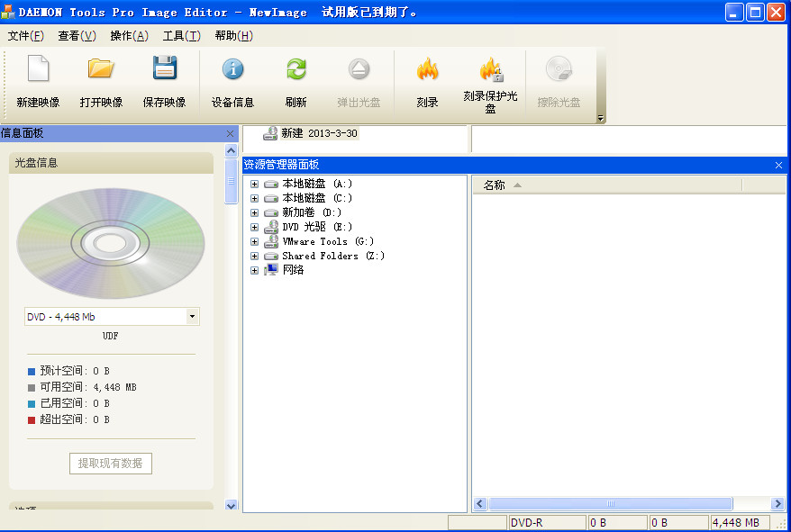Open the 文件(F) menu
The width and height of the screenshot is (791, 532).
tap(26, 36)
